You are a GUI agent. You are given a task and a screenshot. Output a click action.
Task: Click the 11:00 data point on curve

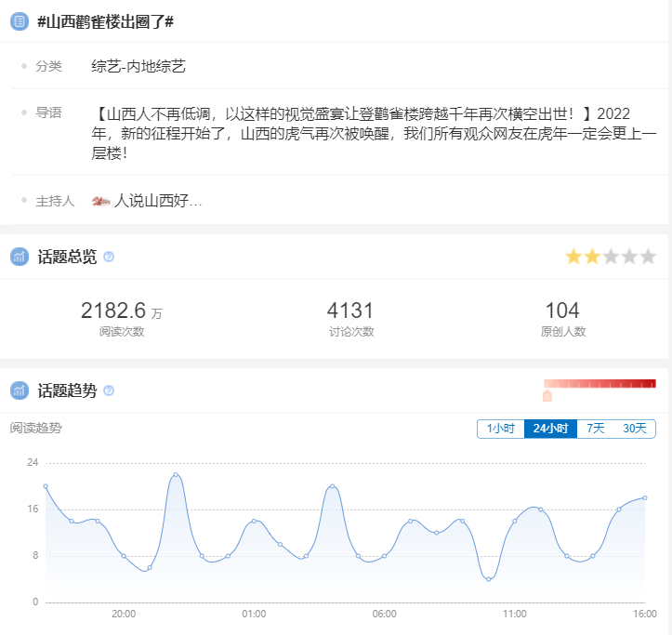[515, 521]
